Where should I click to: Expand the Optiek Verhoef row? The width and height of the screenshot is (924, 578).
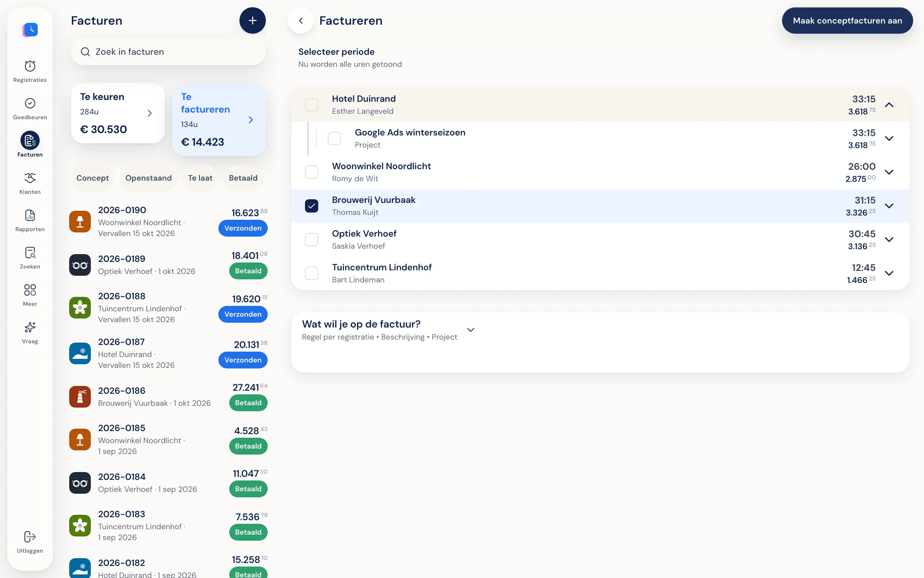coord(889,240)
